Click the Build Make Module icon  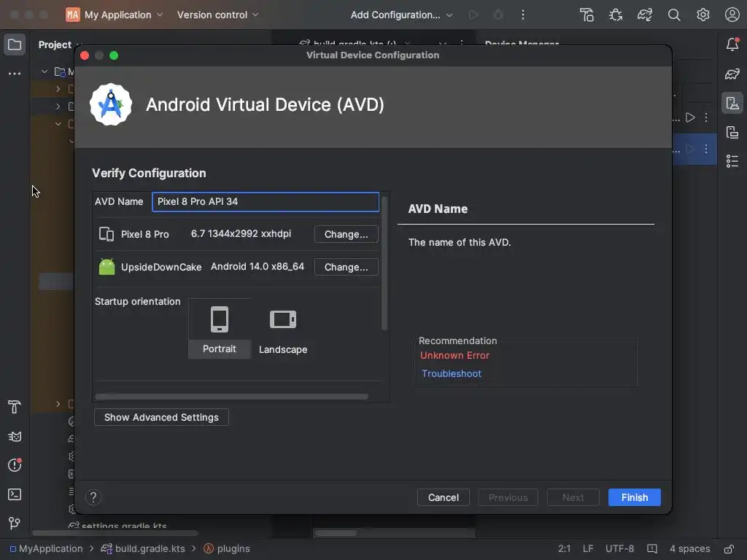pyautogui.click(x=587, y=15)
